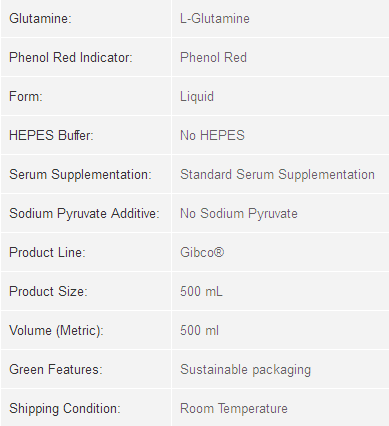The image size is (389, 426).
Task: Select the Sustainable packaging value
Action: point(246,369)
